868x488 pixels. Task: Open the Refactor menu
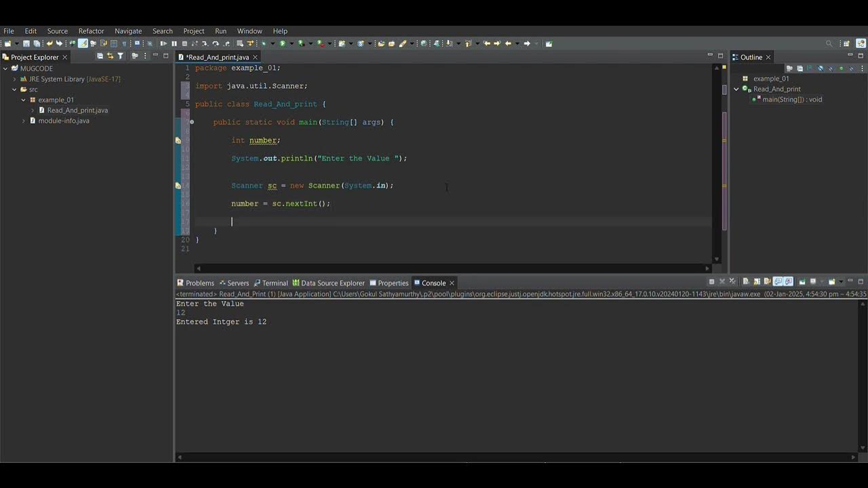pos(91,31)
